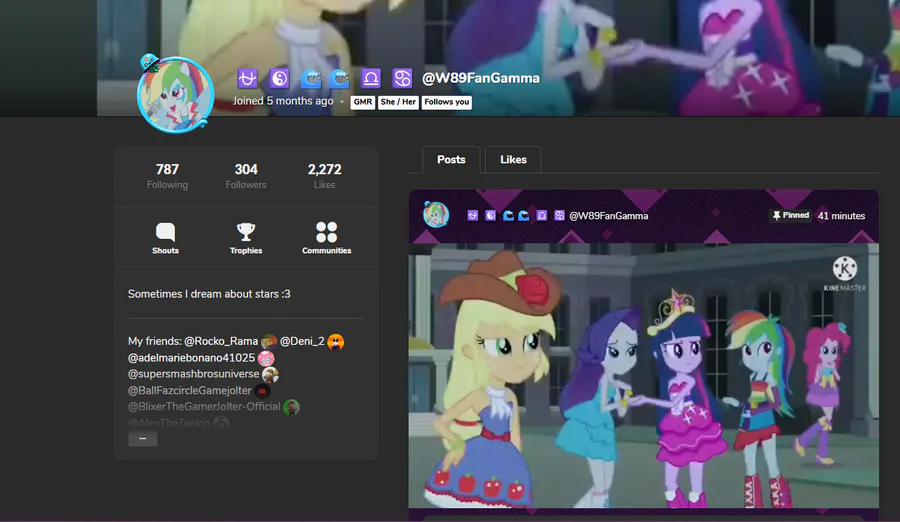Open the pinned post's Equestria Girls video image
Image resolution: width=900 pixels, height=522 pixels.
click(x=643, y=376)
